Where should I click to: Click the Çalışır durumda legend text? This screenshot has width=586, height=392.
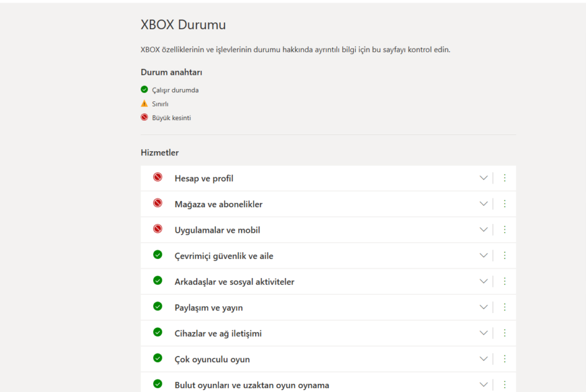tap(175, 90)
